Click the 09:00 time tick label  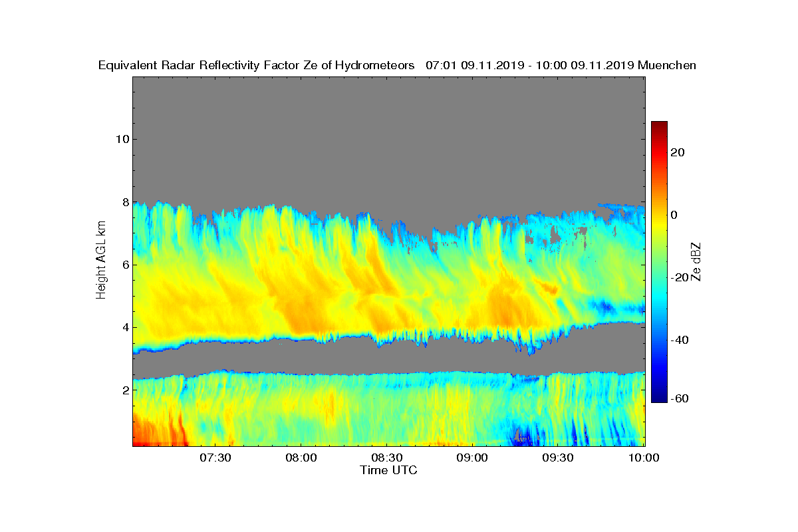(x=472, y=458)
